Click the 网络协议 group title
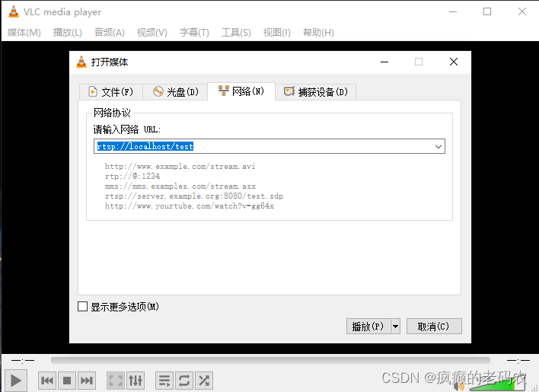Image resolution: width=539 pixels, height=392 pixels. [x=112, y=113]
